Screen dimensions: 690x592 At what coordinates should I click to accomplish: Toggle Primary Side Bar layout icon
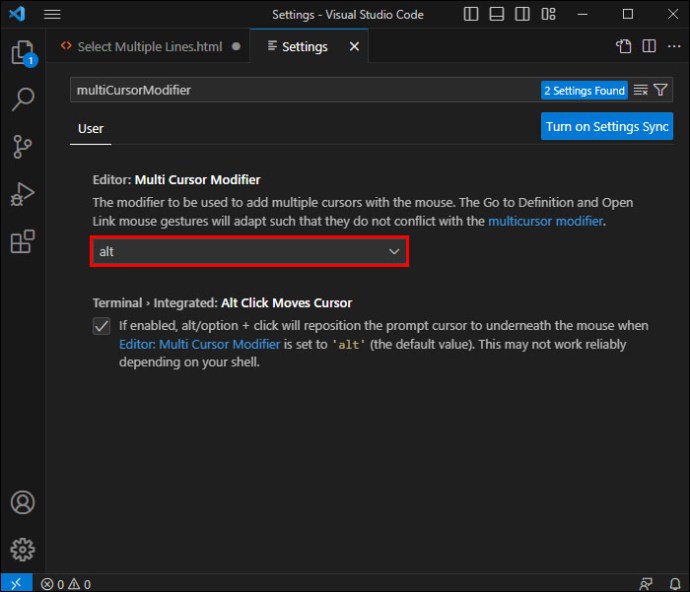(471, 14)
